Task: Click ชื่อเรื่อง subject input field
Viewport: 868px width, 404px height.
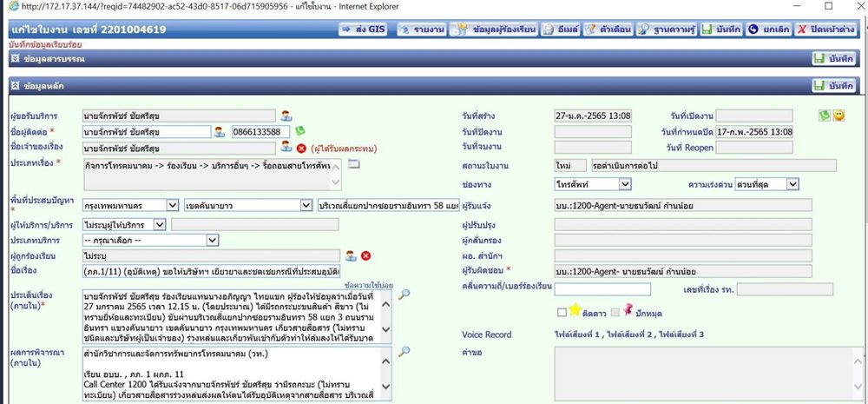Action: click(x=211, y=272)
